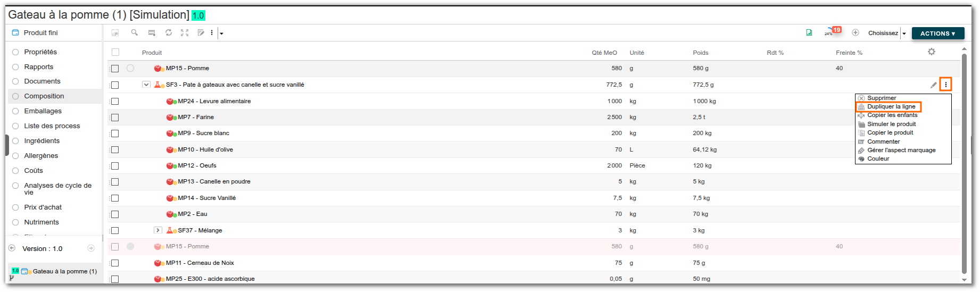Click the 24% progress indicator with badge
The height and width of the screenshot is (292, 980).
(832, 32)
